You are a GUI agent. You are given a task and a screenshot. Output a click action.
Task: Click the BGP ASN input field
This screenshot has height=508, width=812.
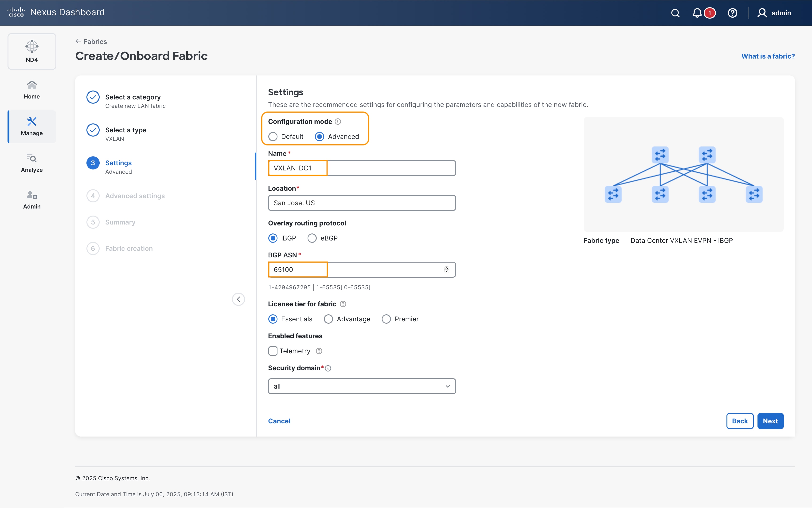362,269
